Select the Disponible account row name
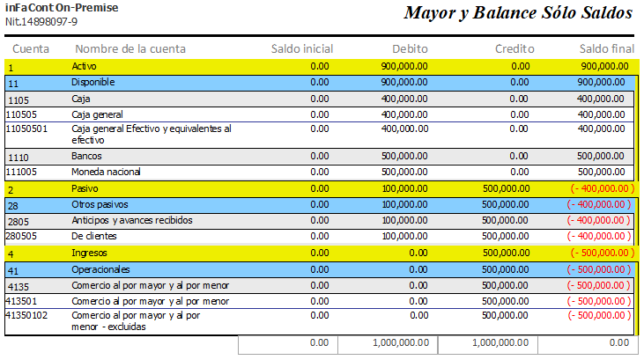The image size is (644, 360). click(93, 82)
